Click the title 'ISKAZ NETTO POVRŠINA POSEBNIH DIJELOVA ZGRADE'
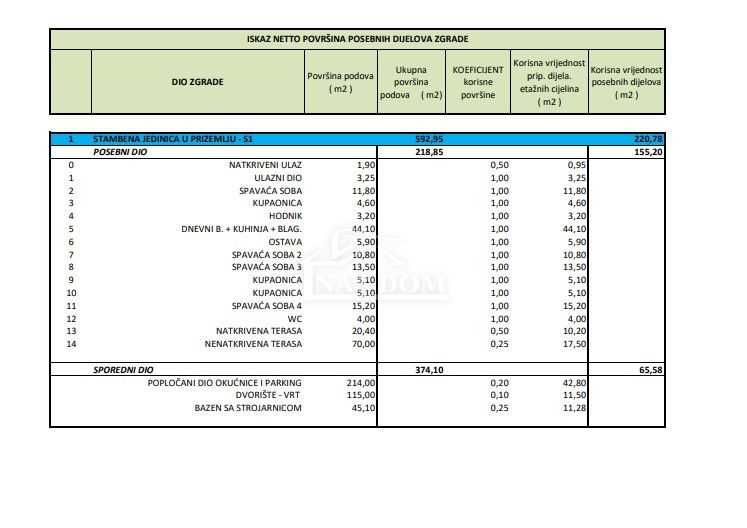The image size is (747, 528). (357, 39)
